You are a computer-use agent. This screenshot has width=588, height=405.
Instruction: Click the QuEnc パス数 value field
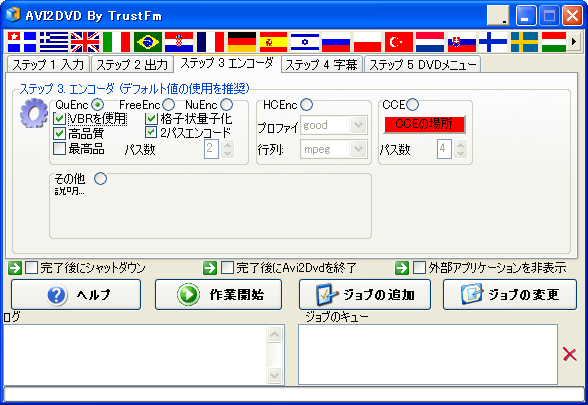point(212,149)
